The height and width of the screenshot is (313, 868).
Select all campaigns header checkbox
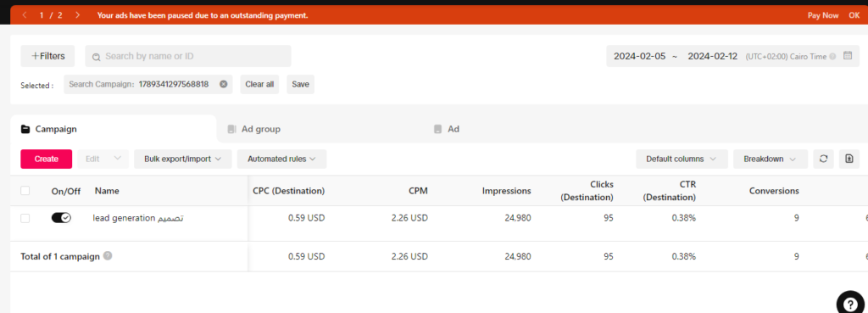pyautogui.click(x=25, y=191)
